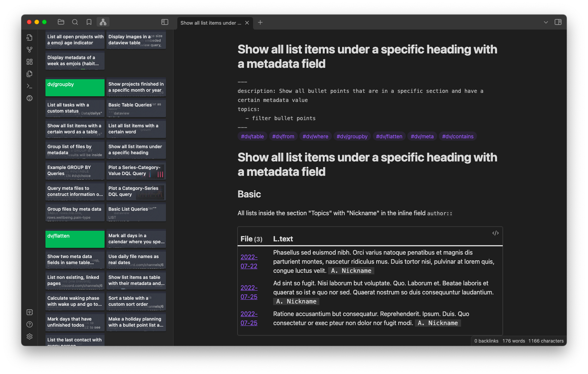Open 'Plot a Series-Category-Value DQL Query' card
This screenshot has height=374, width=588.
pos(136,171)
